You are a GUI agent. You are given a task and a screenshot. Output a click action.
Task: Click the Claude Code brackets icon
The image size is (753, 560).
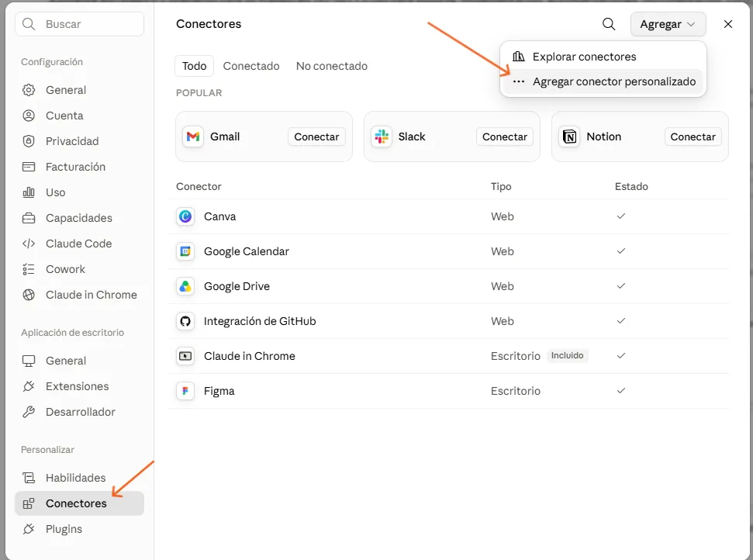29,244
